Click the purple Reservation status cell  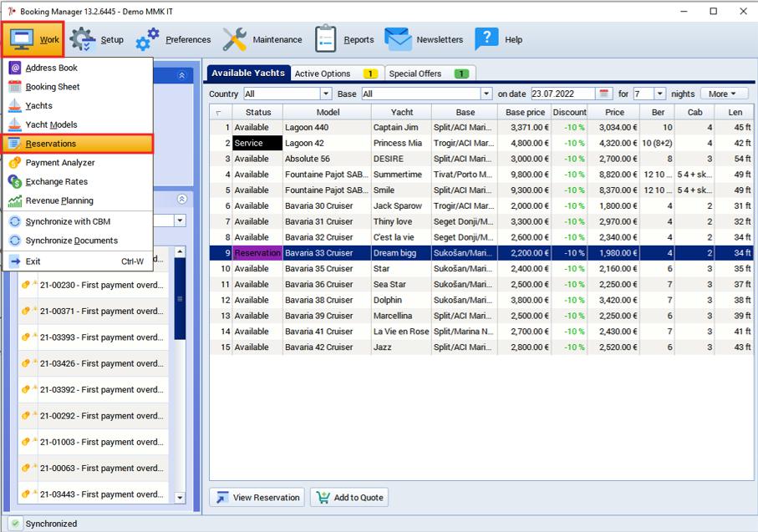[257, 253]
